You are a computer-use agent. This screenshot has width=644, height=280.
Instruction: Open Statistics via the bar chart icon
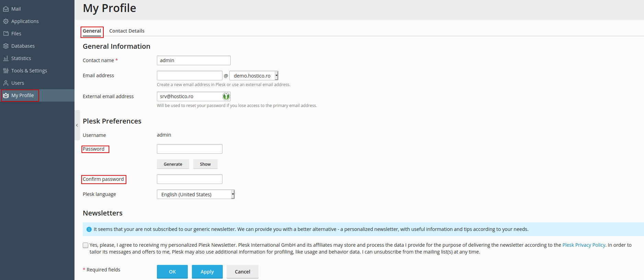tap(6, 58)
